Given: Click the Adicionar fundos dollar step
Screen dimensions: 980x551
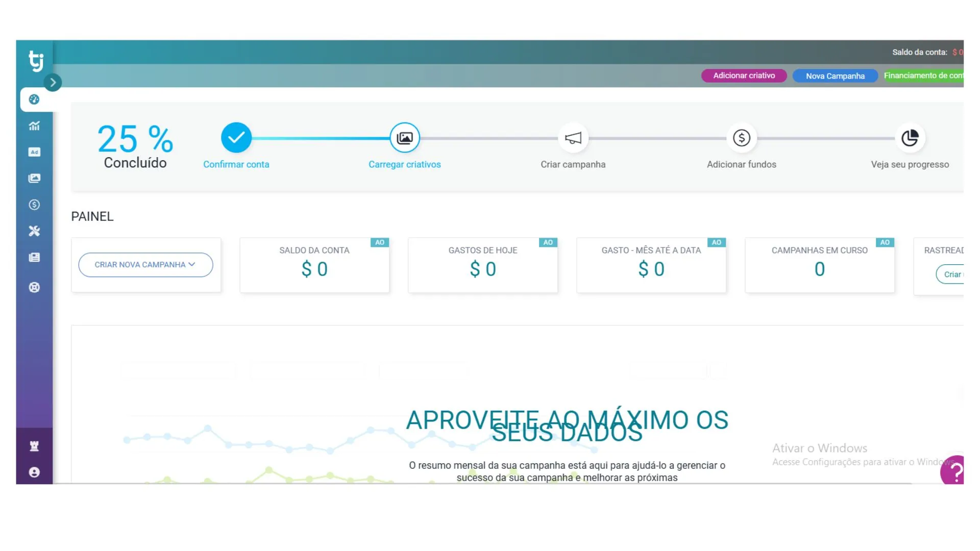Looking at the screenshot, I should 741,138.
